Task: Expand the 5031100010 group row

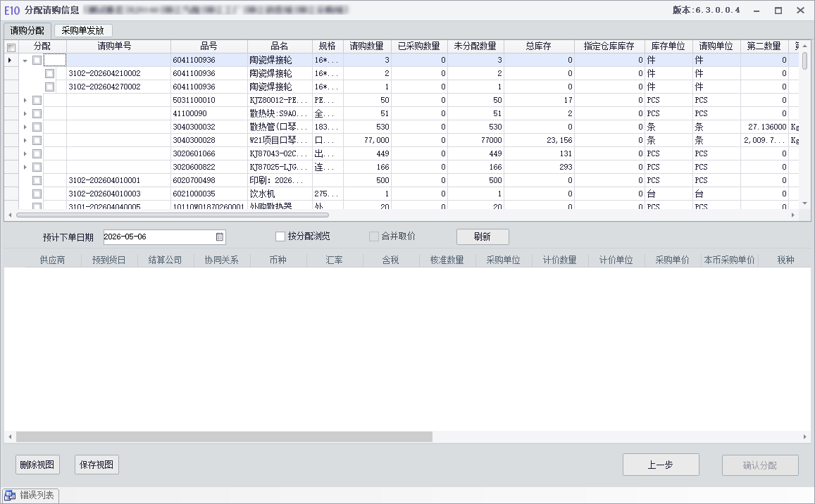Action: click(25, 100)
